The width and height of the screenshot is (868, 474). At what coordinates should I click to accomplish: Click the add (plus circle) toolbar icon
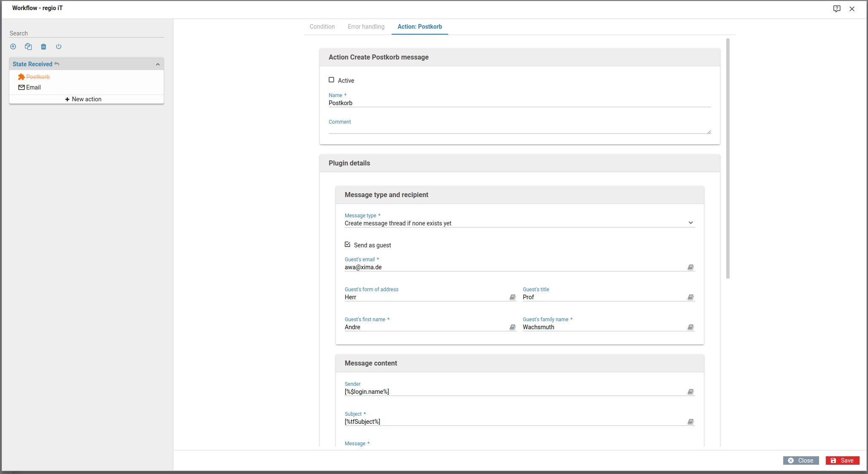[13, 46]
